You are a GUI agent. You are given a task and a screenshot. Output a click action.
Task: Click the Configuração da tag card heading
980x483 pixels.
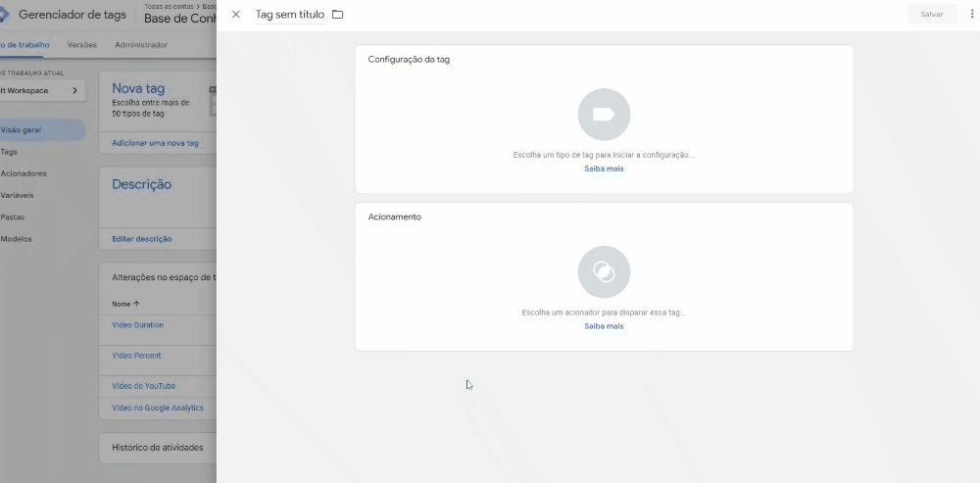[x=409, y=60]
